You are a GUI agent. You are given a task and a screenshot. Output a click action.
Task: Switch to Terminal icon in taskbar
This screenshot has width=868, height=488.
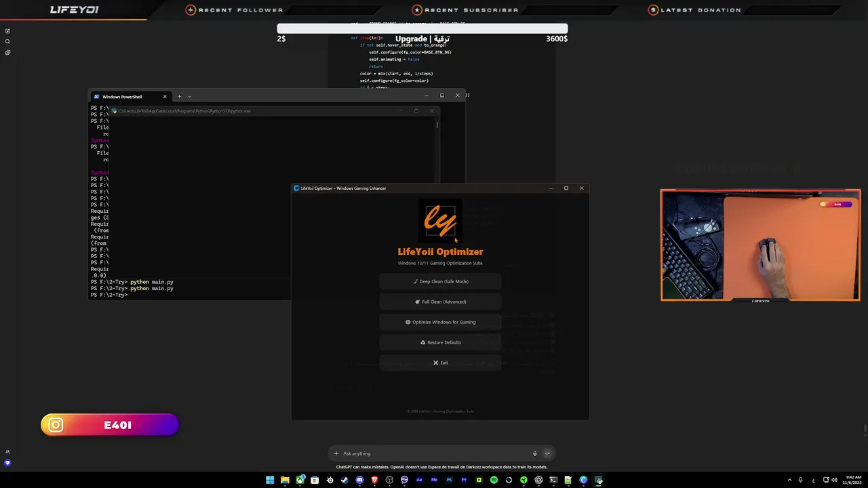coord(553,480)
